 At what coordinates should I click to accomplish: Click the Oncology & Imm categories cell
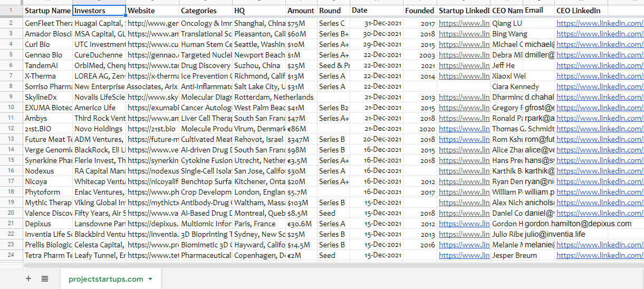(x=206, y=23)
